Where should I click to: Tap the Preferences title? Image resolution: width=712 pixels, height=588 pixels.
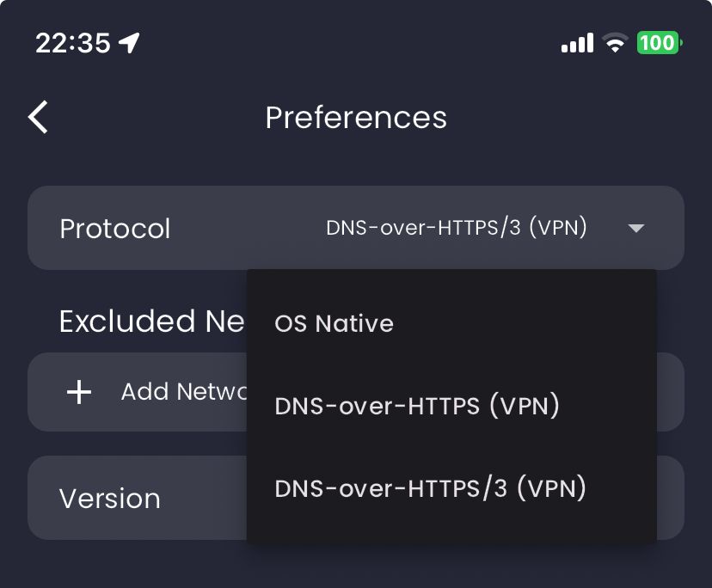tap(356, 117)
